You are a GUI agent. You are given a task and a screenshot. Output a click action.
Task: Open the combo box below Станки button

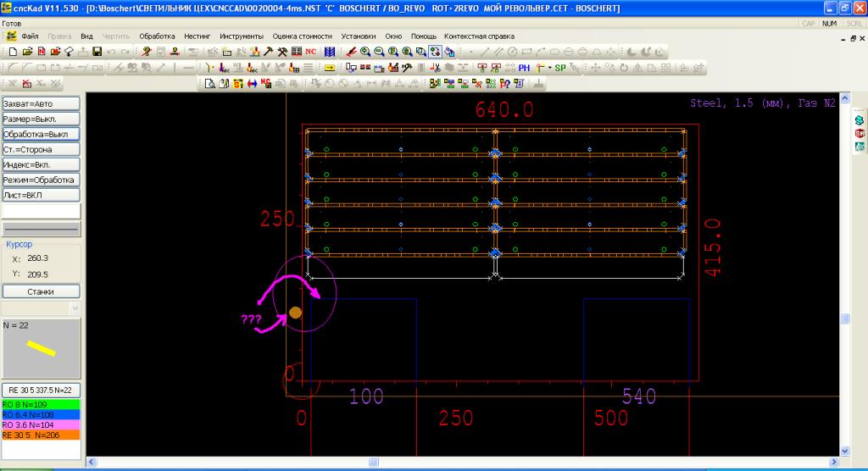[x=41, y=309]
